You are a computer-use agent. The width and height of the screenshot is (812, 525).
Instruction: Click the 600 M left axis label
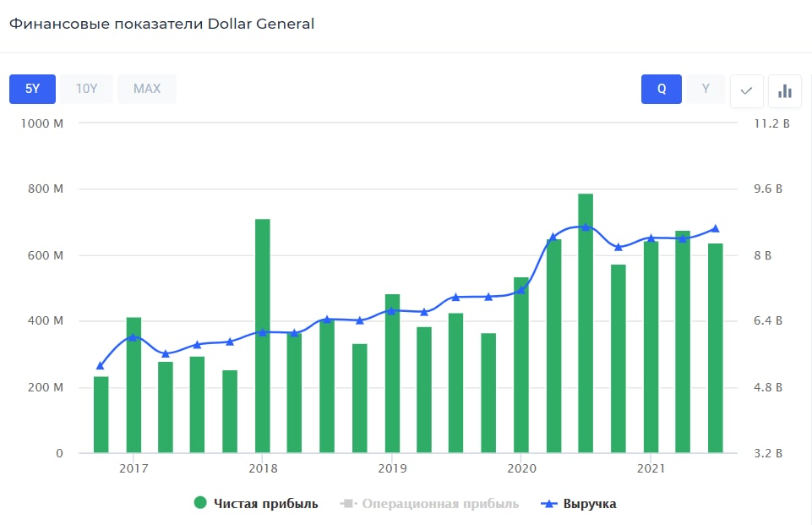click(46, 255)
